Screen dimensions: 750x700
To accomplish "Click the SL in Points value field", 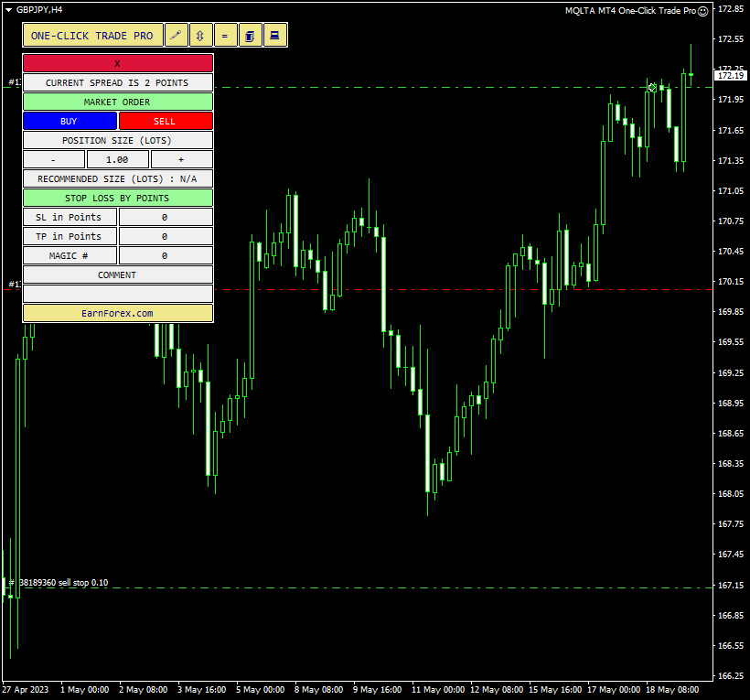I will click(x=165, y=217).
